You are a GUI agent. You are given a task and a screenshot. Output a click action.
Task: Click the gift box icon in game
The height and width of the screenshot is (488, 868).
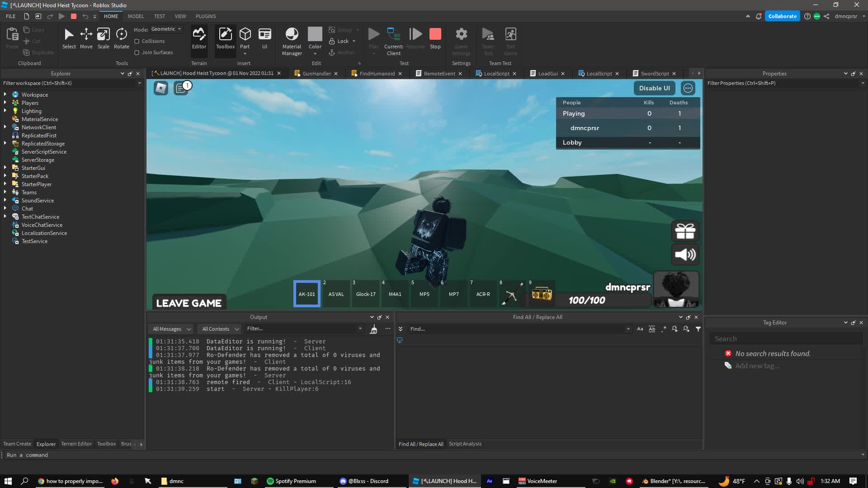[685, 231]
